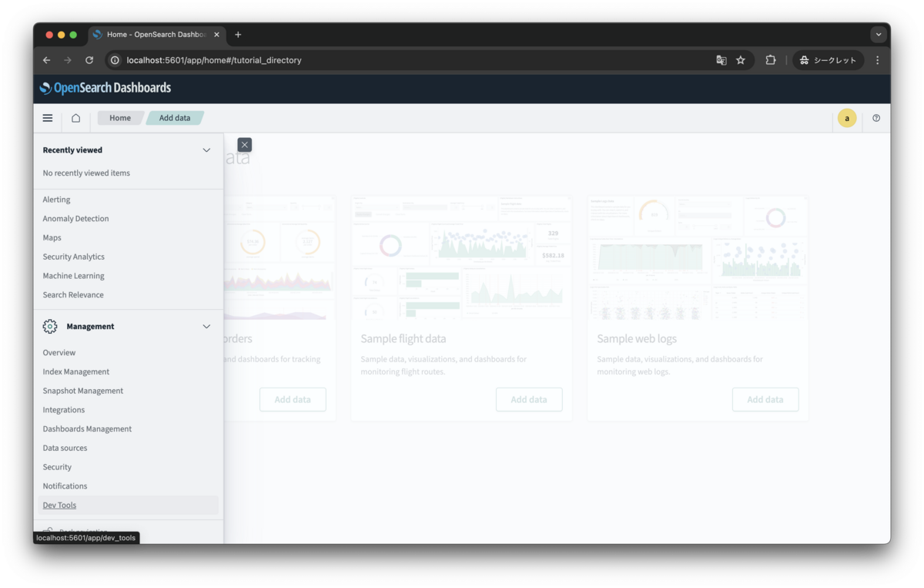Add data for sample orders card
The width and height of the screenshot is (924, 588).
point(293,400)
